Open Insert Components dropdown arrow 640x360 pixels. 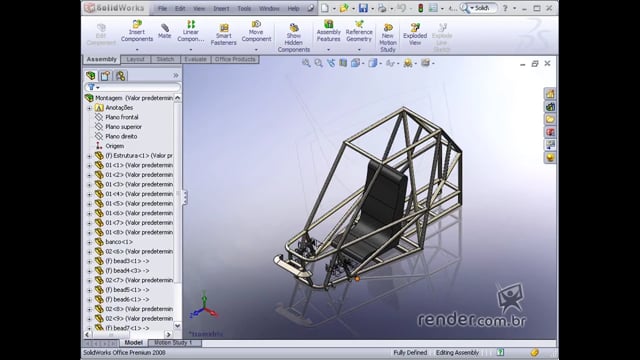pos(137,50)
